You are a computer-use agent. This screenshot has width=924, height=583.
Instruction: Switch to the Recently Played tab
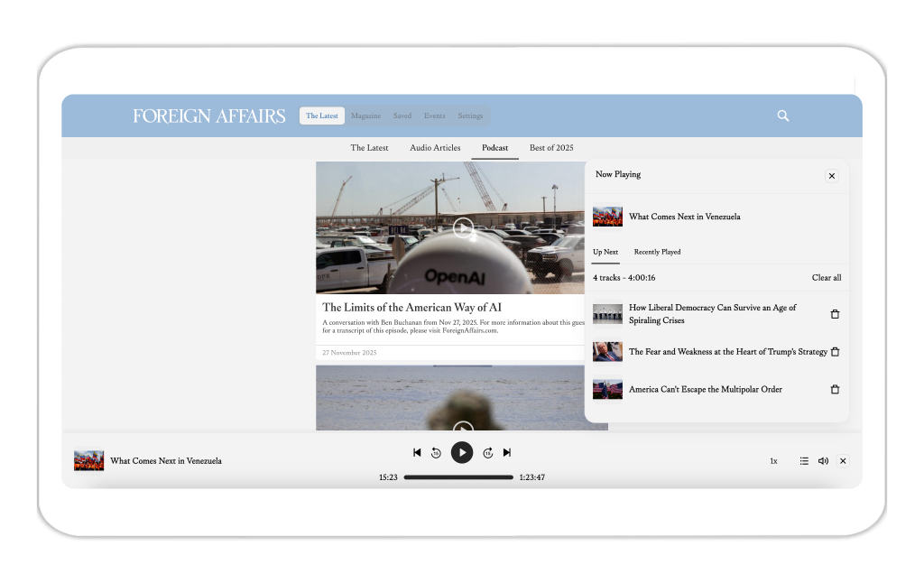pyautogui.click(x=657, y=252)
